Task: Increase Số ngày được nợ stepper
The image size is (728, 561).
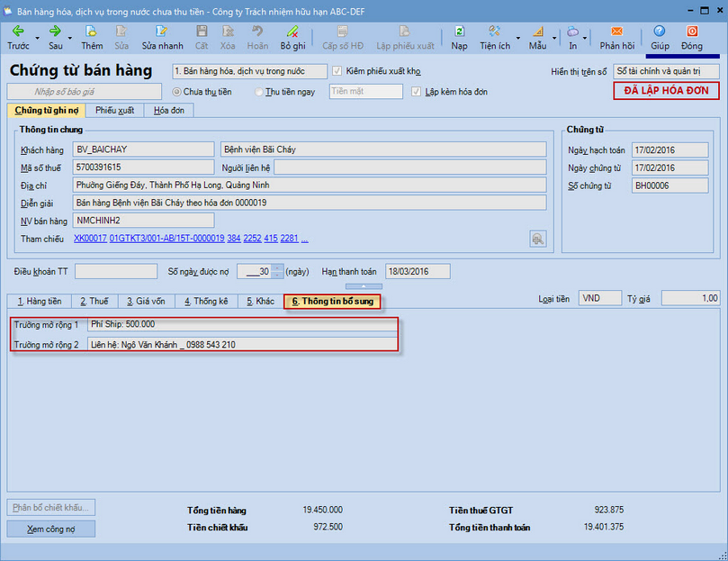Action: 277,267
